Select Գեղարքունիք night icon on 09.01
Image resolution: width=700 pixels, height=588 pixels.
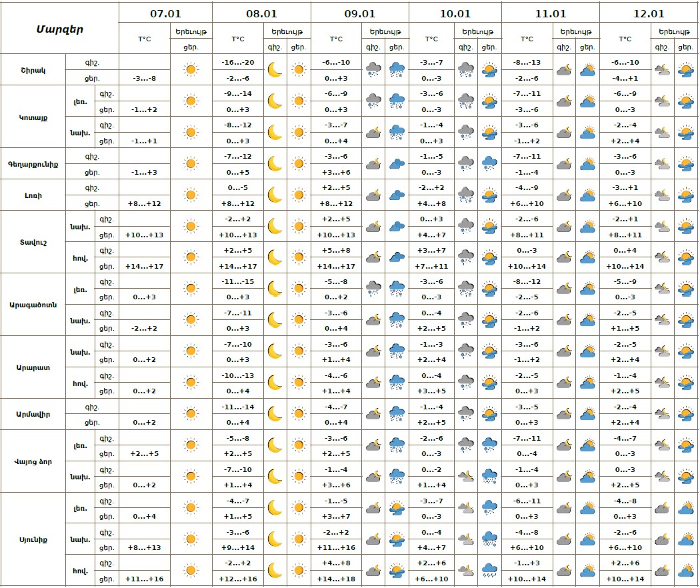pyautogui.click(x=373, y=163)
